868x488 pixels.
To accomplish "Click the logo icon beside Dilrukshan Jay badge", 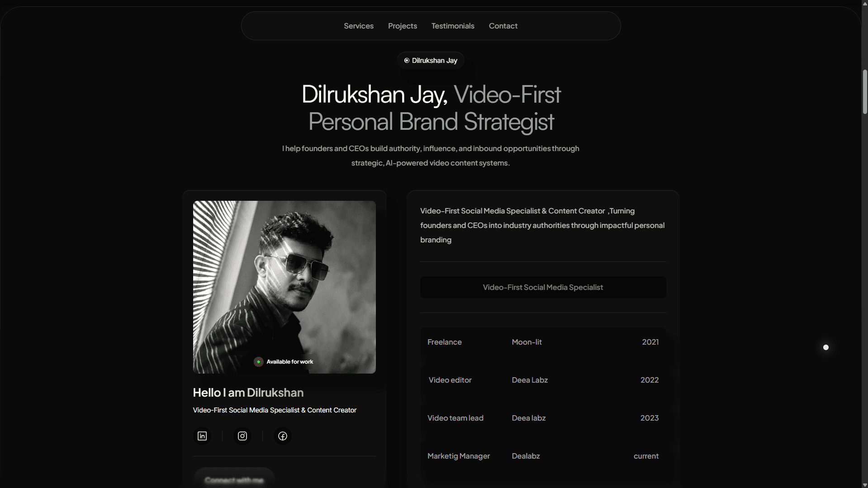I will pyautogui.click(x=406, y=60).
